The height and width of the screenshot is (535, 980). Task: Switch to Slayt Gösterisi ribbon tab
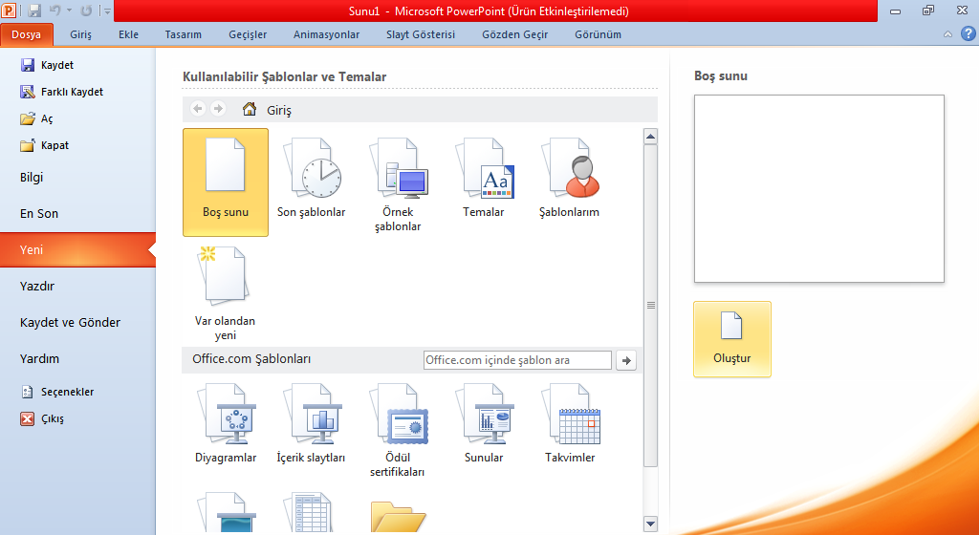coord(421,35)
